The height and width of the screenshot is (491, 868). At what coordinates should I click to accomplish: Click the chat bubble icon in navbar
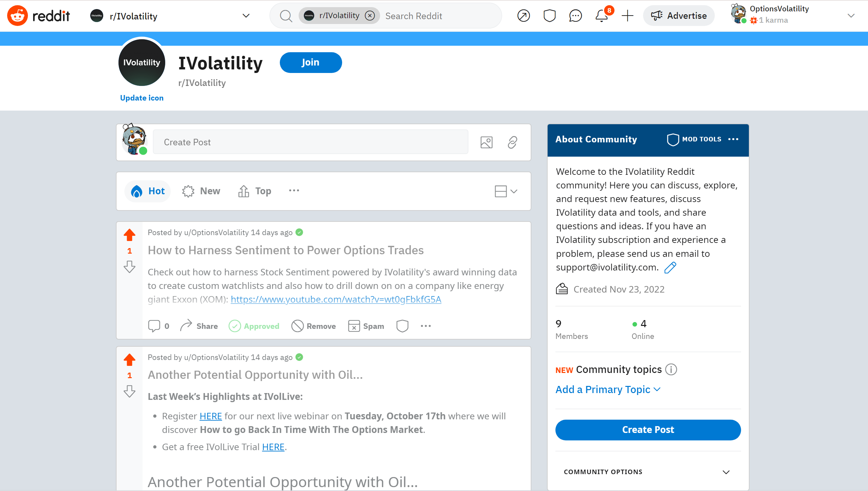click(575, 16)
